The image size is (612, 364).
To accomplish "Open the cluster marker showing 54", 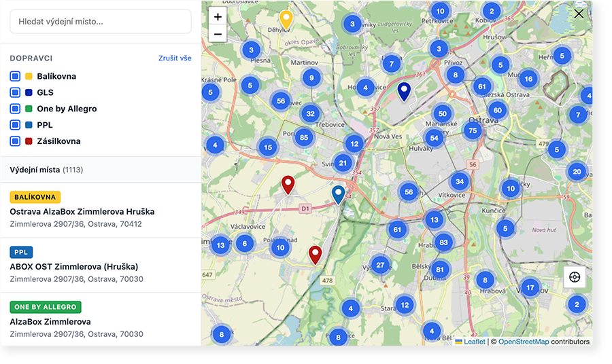I will pos(434,138).
